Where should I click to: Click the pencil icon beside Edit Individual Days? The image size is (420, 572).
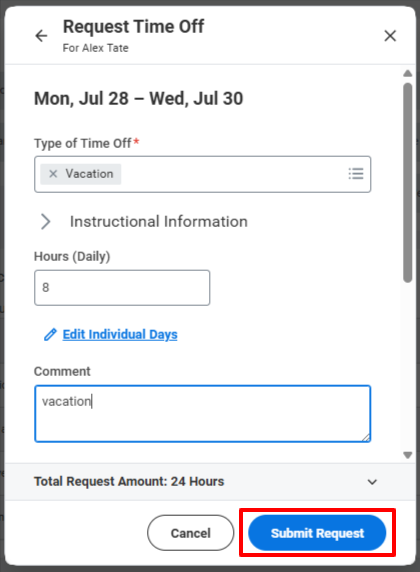click(x=50, y=334)
